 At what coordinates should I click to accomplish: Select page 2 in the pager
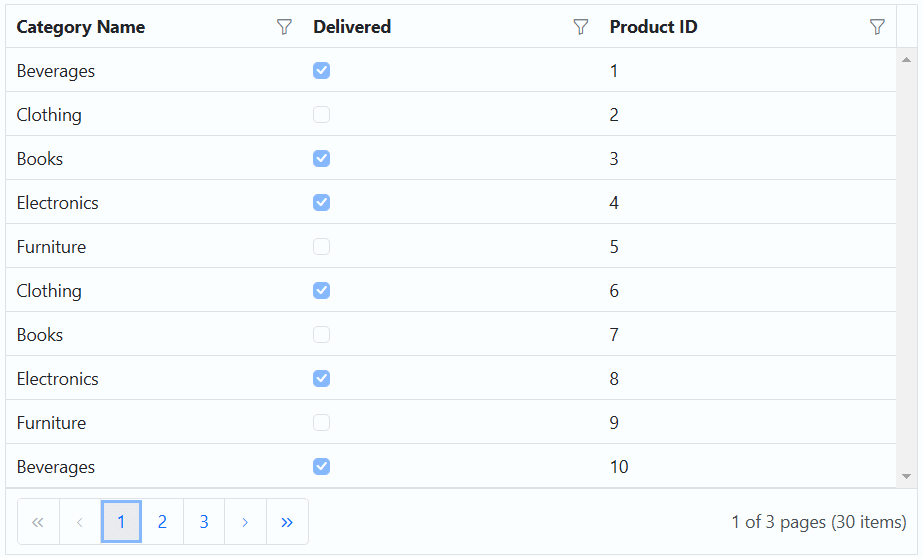(x=162, y=522)
